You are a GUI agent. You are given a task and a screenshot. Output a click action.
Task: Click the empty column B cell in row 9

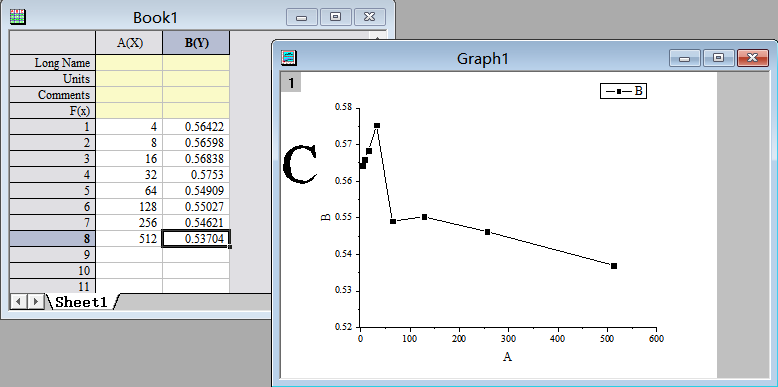pos(196,255)
